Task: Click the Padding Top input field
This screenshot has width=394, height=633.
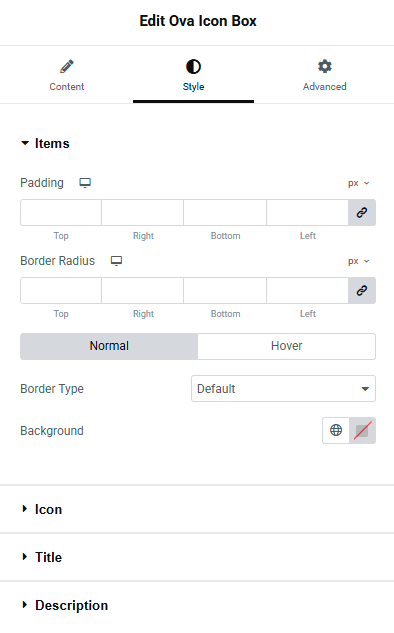Action: tap(61, 212)
